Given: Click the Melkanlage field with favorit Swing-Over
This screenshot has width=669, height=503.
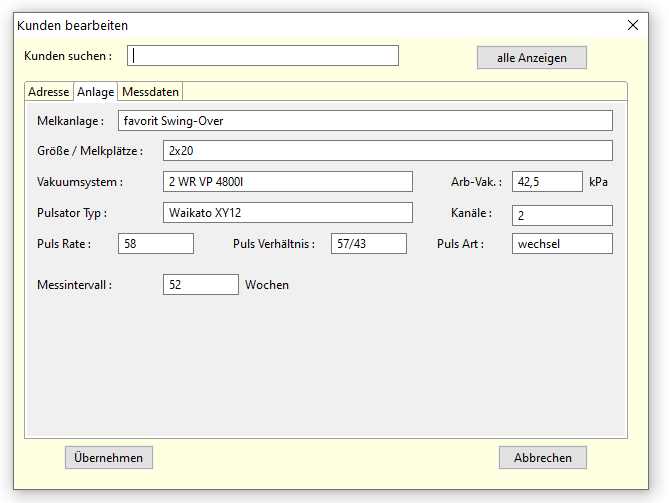Looking at the screenshot, I should point(365,121).
